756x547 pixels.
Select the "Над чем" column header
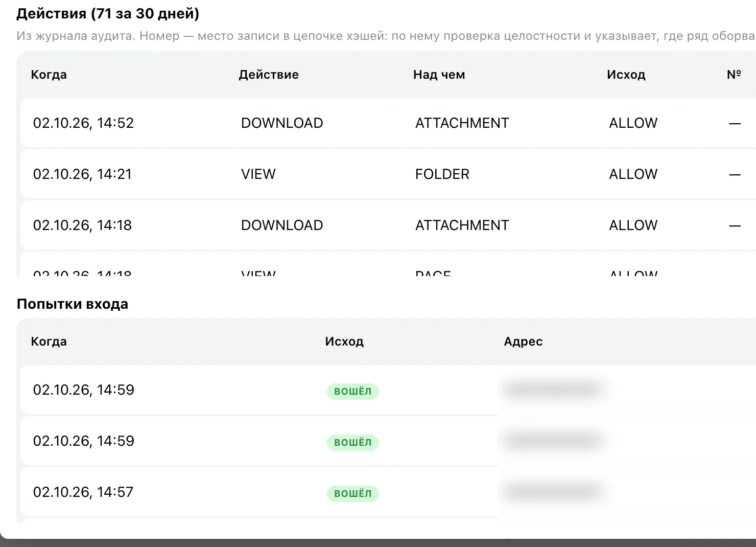pyautogui.click(x=439, y=75)
